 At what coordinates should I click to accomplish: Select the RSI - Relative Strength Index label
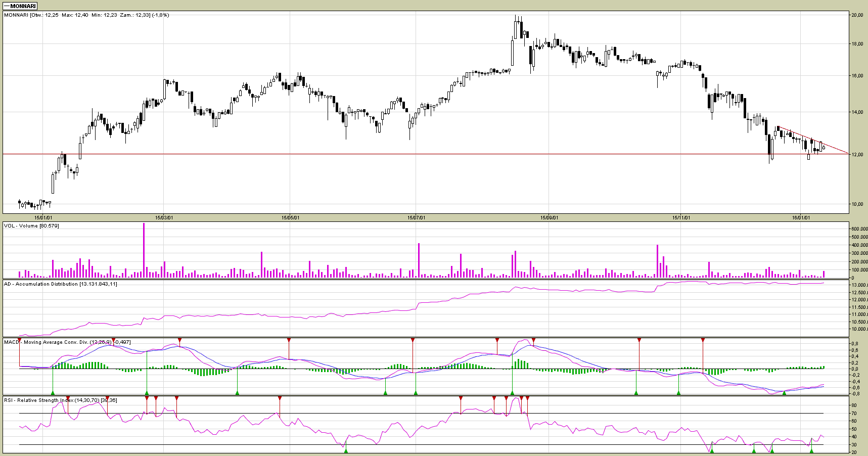[60, 400]
